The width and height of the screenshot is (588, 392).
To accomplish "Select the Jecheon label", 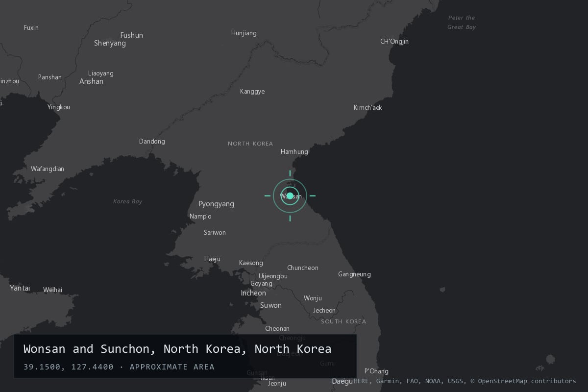I will point(324,311).
